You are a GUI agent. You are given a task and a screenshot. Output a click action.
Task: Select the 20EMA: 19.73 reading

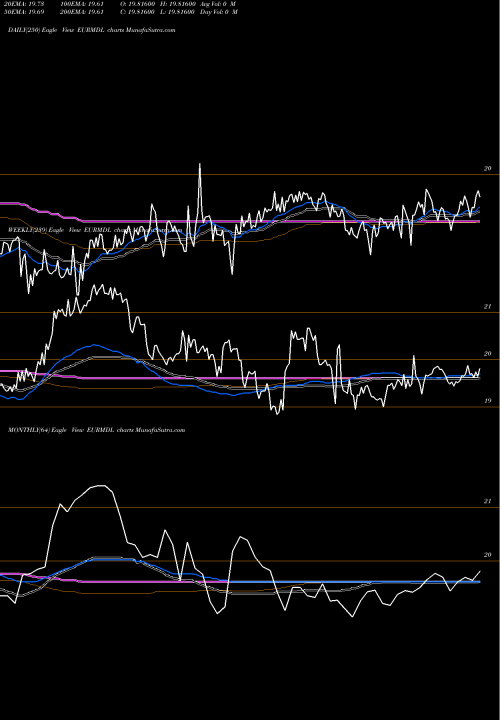(x=23, y=4)
